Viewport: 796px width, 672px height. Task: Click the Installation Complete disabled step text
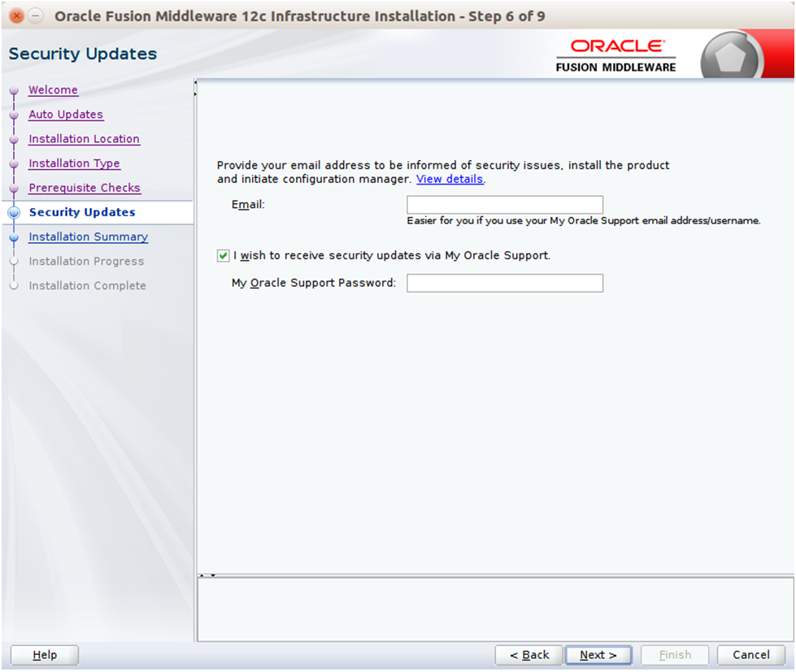coord(87,285)
